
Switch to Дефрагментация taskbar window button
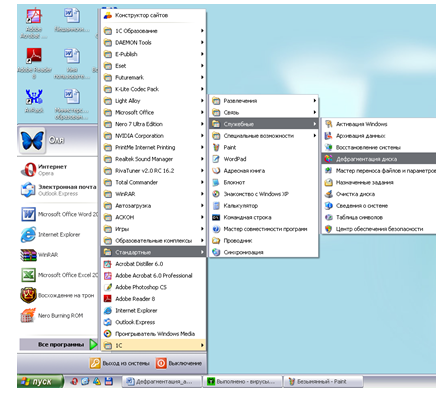162,381
